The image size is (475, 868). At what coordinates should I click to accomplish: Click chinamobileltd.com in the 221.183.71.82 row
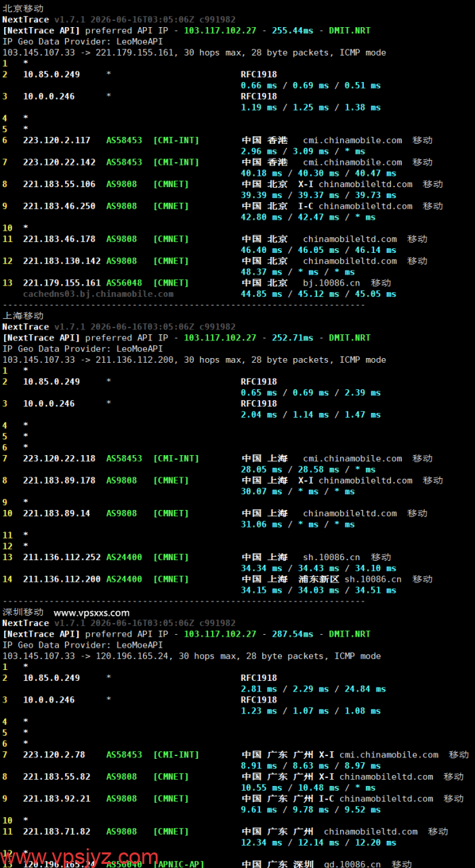[x=371, y=831]
